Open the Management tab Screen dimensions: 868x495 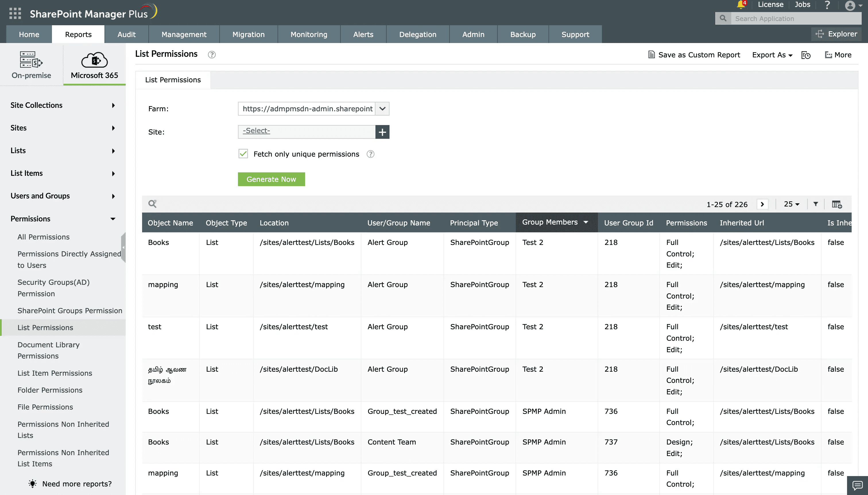point(184,34)
